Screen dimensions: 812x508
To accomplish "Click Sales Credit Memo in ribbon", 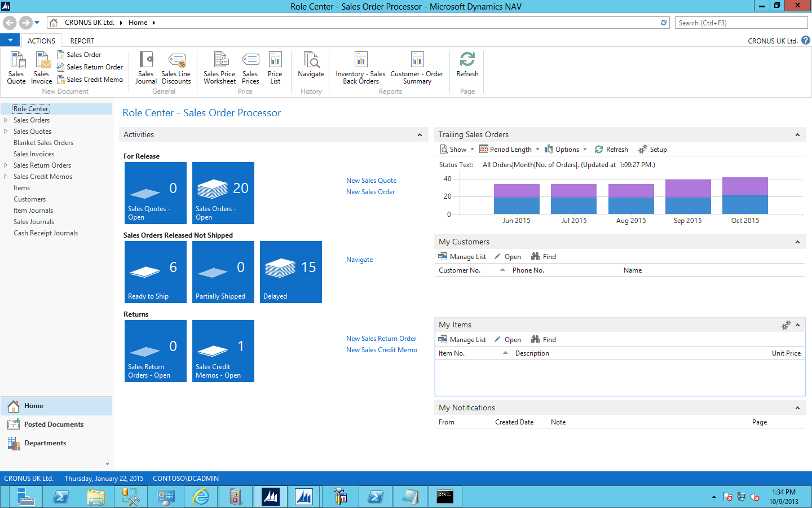I will 90,80.
